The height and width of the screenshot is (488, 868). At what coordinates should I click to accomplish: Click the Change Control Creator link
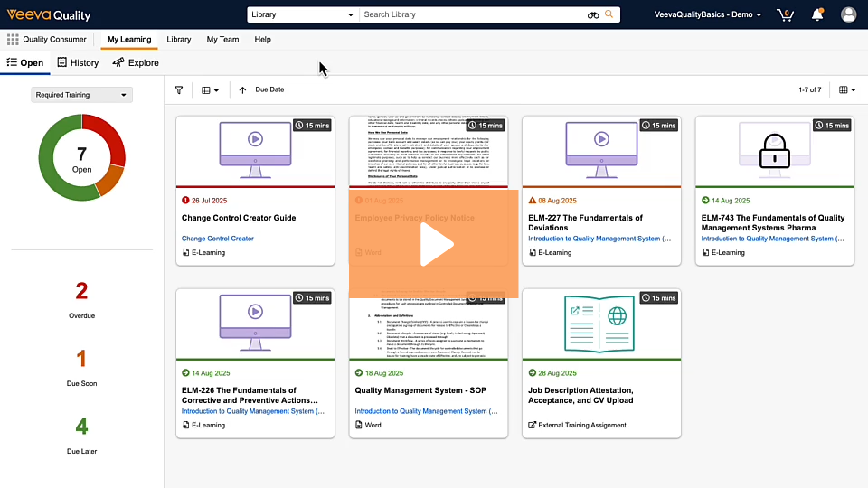point(218,239)
